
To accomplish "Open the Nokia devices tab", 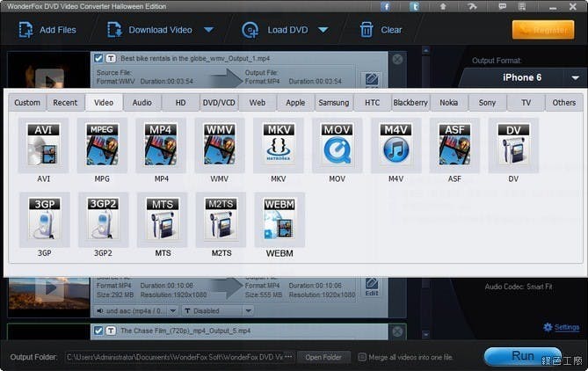I will pyautogui.click(x=449, y=103).
